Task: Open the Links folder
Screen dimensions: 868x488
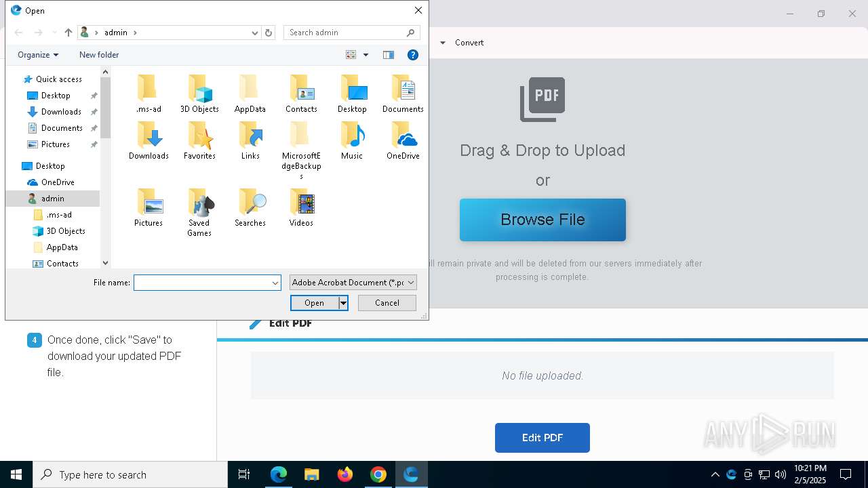Action: click(250, 141)
